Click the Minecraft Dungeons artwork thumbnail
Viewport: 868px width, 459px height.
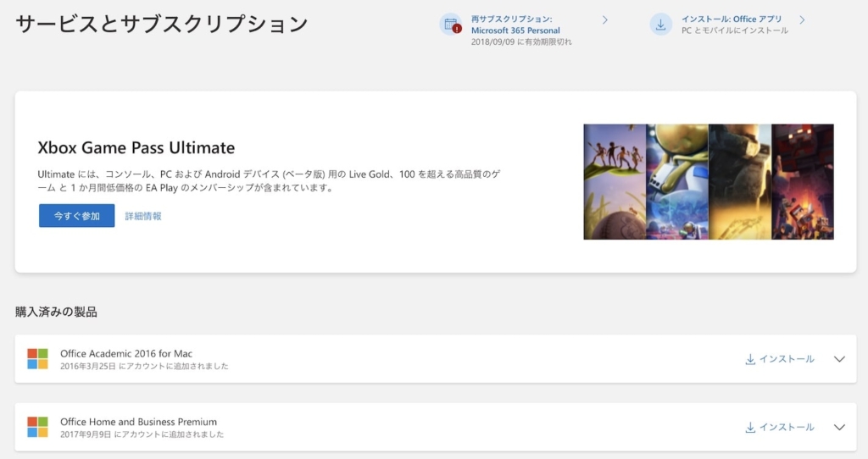click(x=803, y=182)
